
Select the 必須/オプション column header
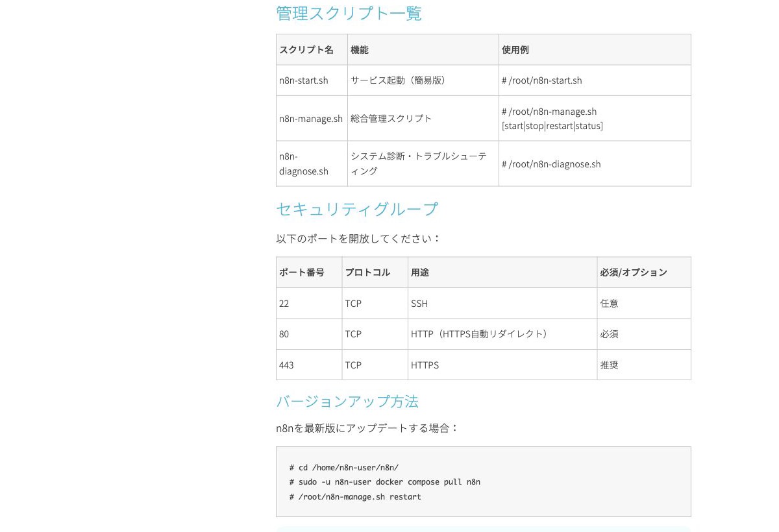[x=644, y=272]
